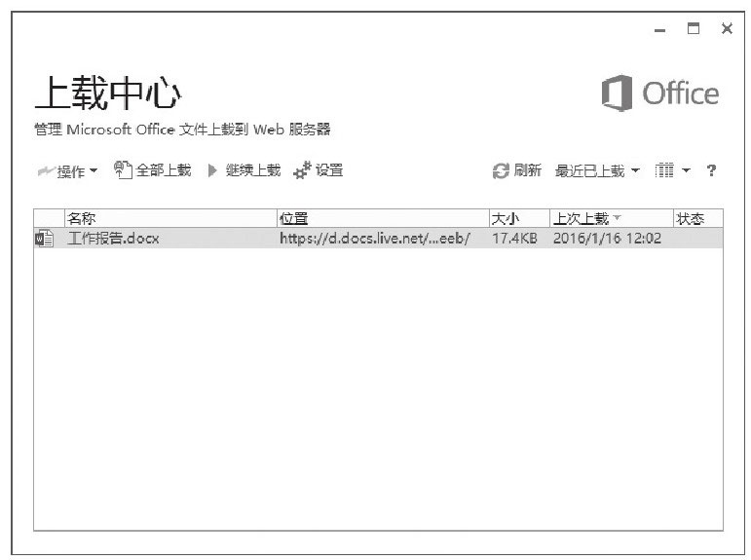Maximize the 上载中心 window
Screen dimensions: 751x560
pos(694,29)
